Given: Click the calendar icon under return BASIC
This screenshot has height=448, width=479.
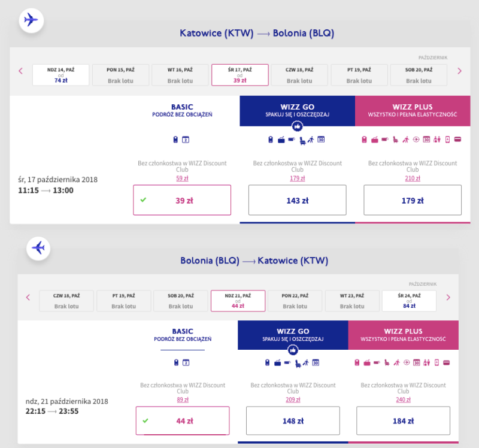Looking at the screenshot, I should pyautogui.click(x=186, y=363).
